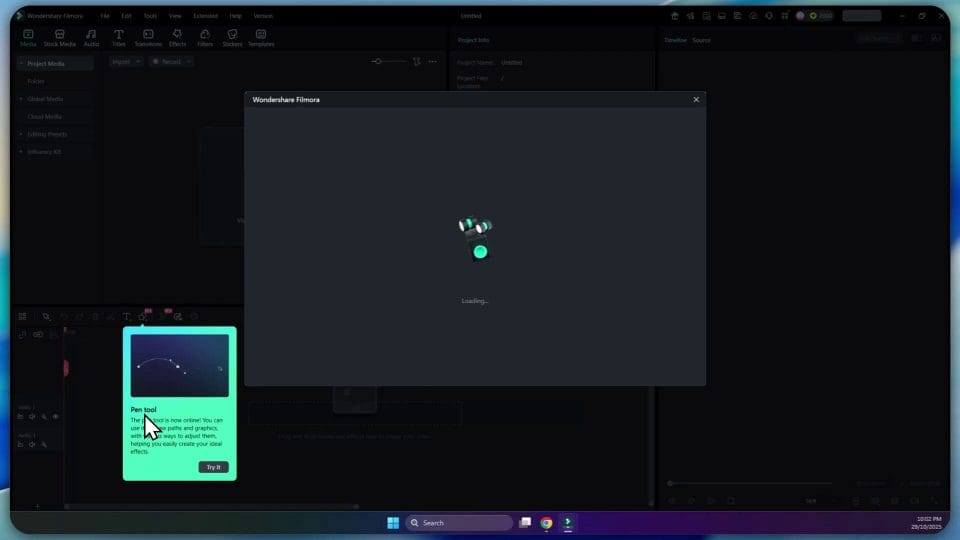The width and height of the screenshot is (960, 540).
Task: Open the Stickers panel
Action: (232, 37)
